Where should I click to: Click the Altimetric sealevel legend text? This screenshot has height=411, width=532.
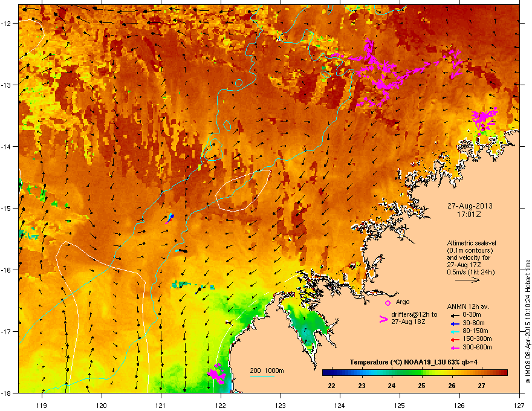point(472,243)
